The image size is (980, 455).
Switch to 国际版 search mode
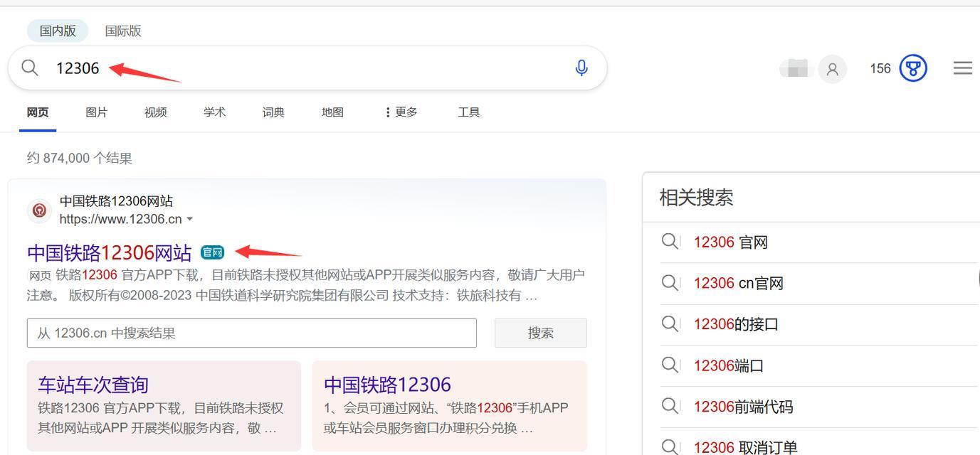[123, 31]
